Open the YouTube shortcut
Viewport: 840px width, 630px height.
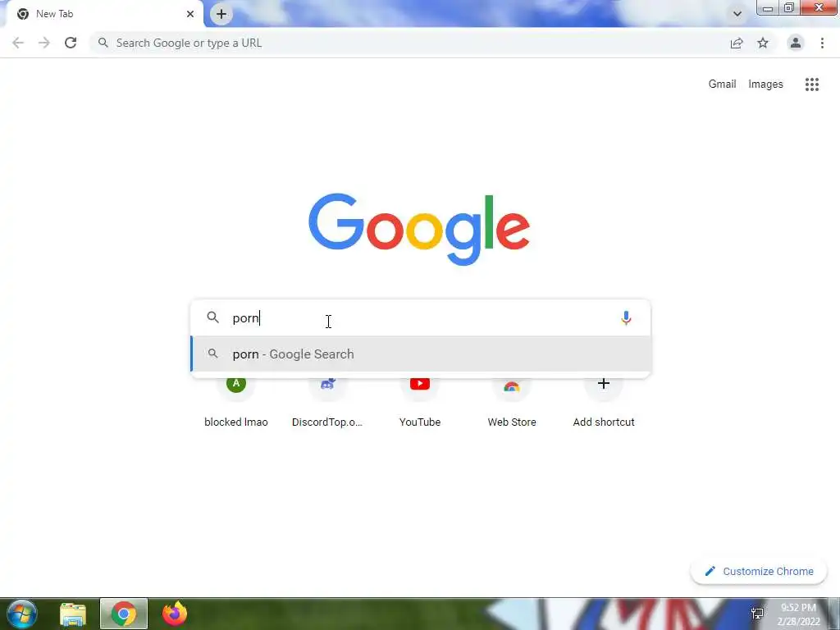coord(420,402)
